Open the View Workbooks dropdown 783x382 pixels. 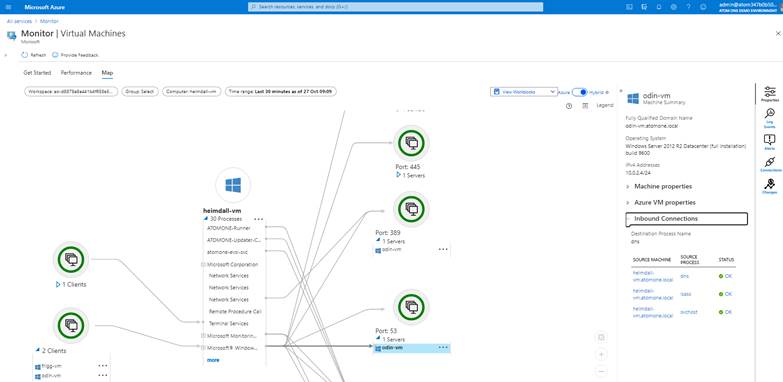[x=524, y=92]
